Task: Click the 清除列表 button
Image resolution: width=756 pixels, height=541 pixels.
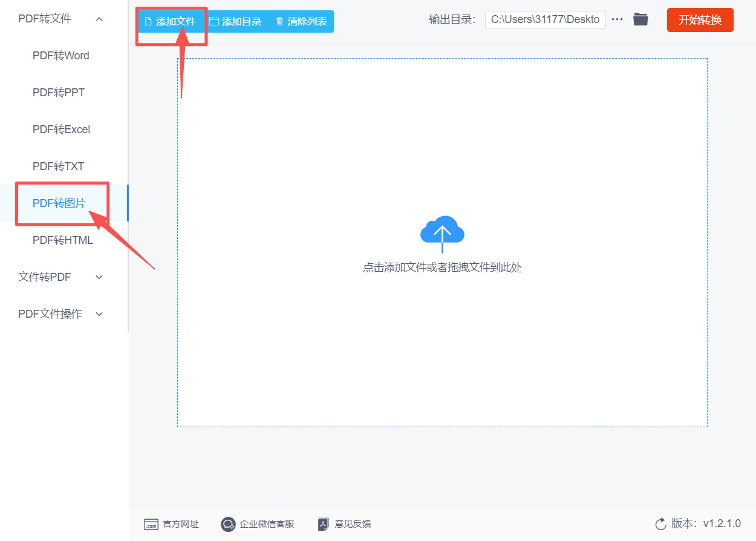Action: (x=301, y=21)
